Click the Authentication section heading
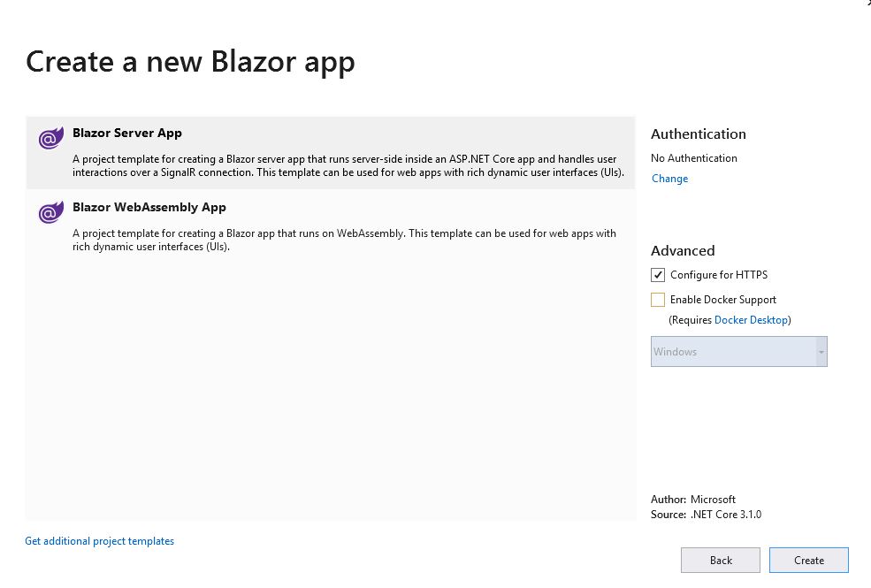 click(699, 134)
